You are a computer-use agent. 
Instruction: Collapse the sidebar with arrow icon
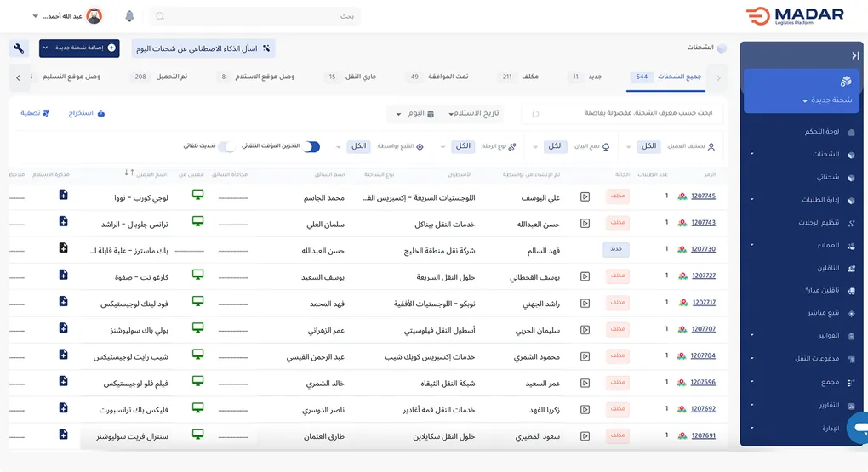coord(855,55)
